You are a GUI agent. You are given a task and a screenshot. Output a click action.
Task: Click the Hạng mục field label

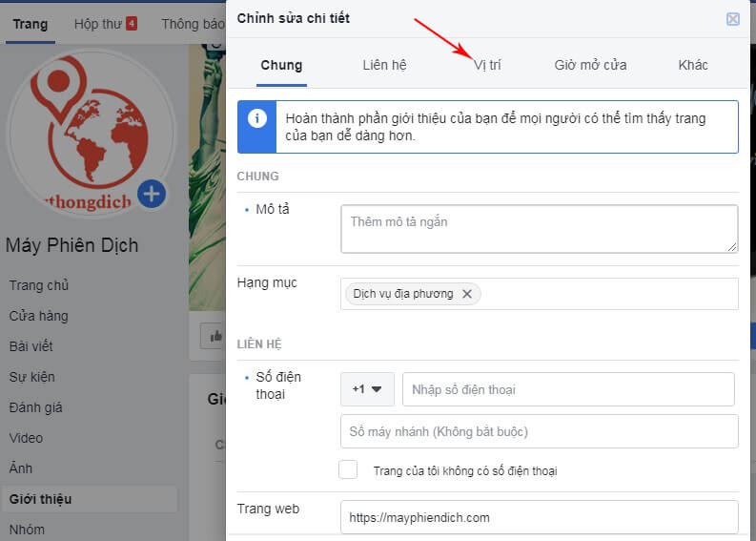[x=267, y=282]
